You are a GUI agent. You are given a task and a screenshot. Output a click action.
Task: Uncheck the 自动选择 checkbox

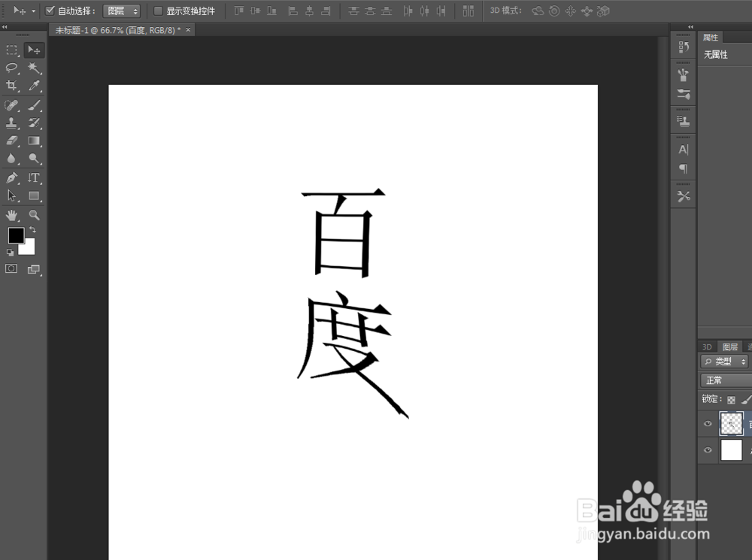tap(50, 11)
